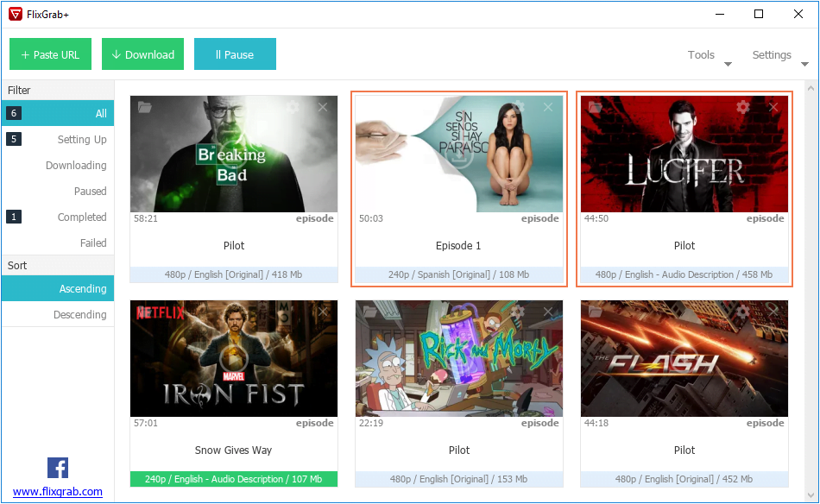Filter by Completed status
This screenshot has width=820, height=504.
point(58,217)
